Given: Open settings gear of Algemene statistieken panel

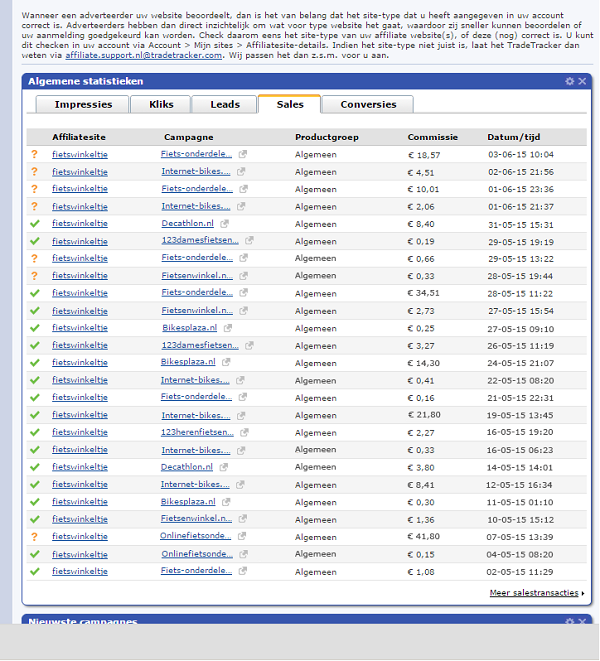Looking at the screenshot, I should click(570, 81).
